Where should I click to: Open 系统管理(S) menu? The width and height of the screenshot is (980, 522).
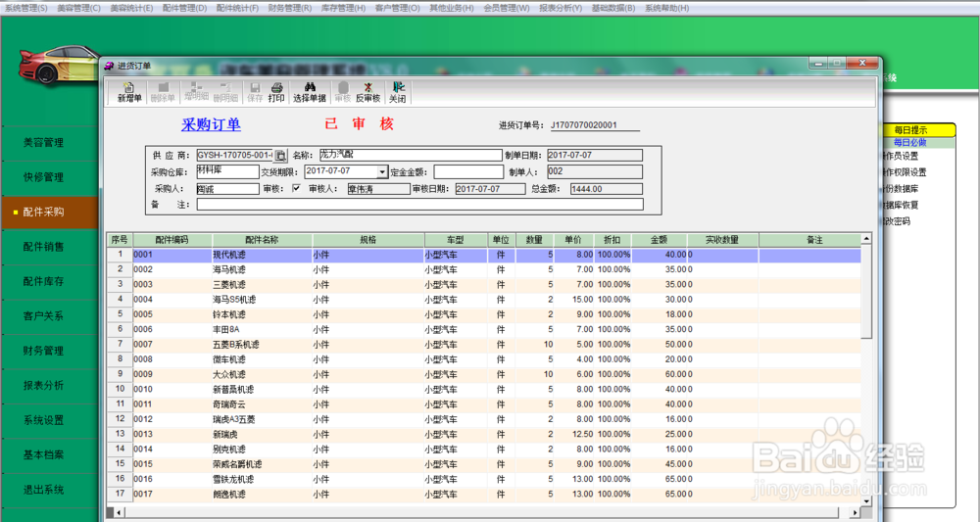coord(26,8)
